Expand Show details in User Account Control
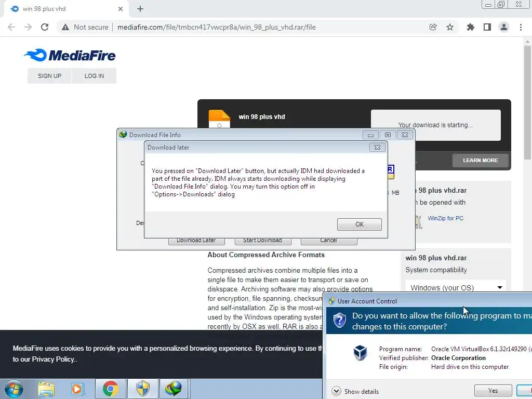This screenshot has height=399, width=532. coord(355,391)
